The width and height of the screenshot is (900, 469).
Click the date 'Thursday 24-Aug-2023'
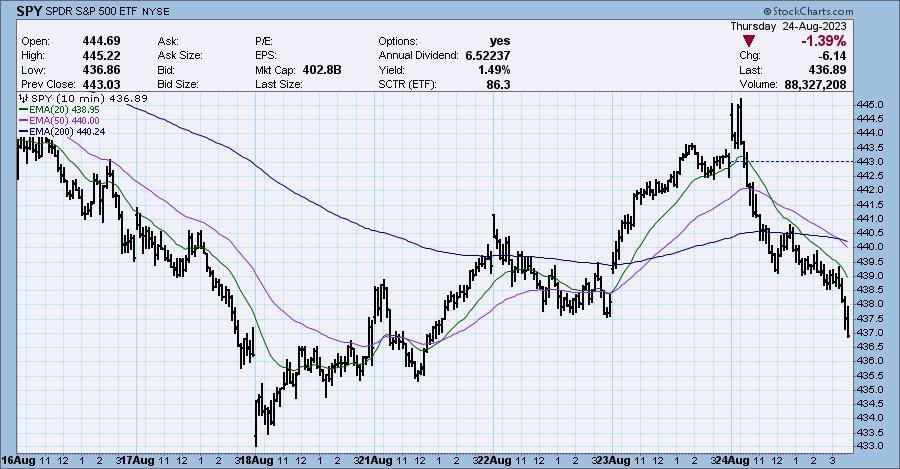point(788,26)
